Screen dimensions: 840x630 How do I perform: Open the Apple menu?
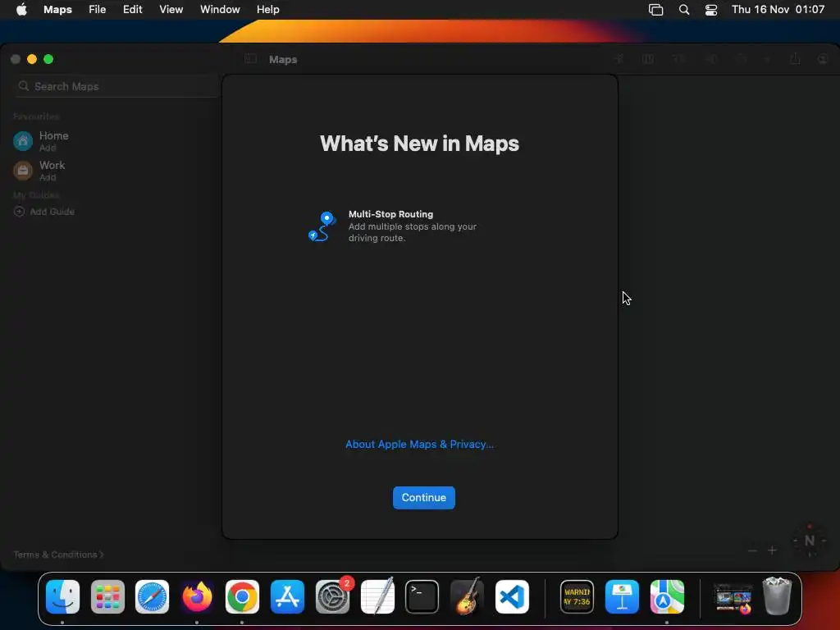coord(21,10)
